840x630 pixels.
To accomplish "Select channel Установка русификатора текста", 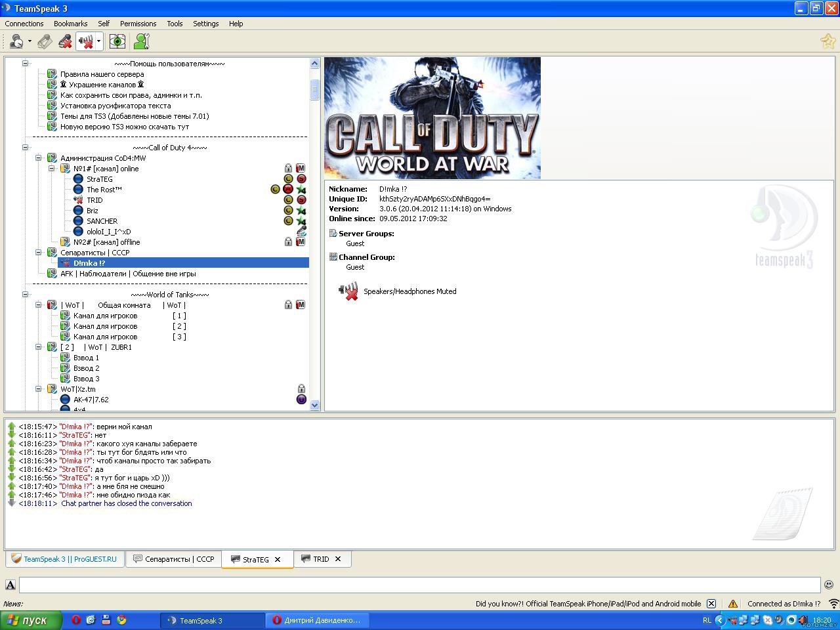I will coord(115,106).
